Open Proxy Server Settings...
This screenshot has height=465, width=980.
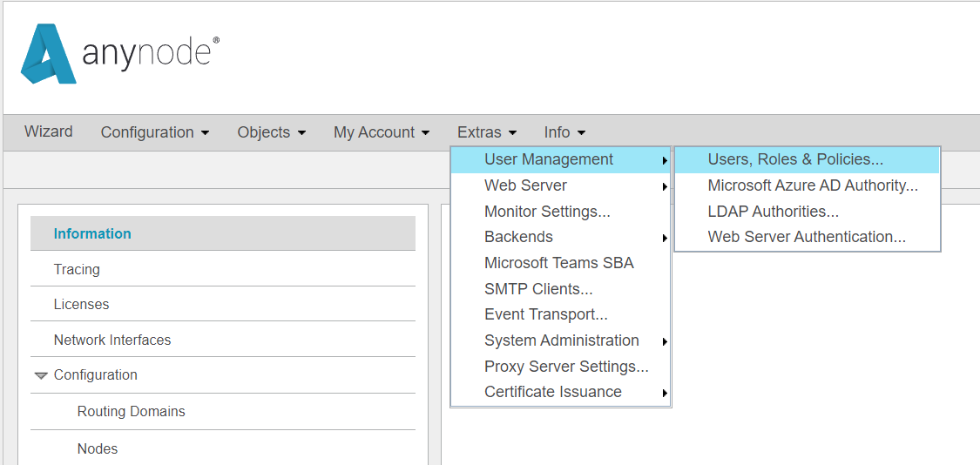[561, 367]
